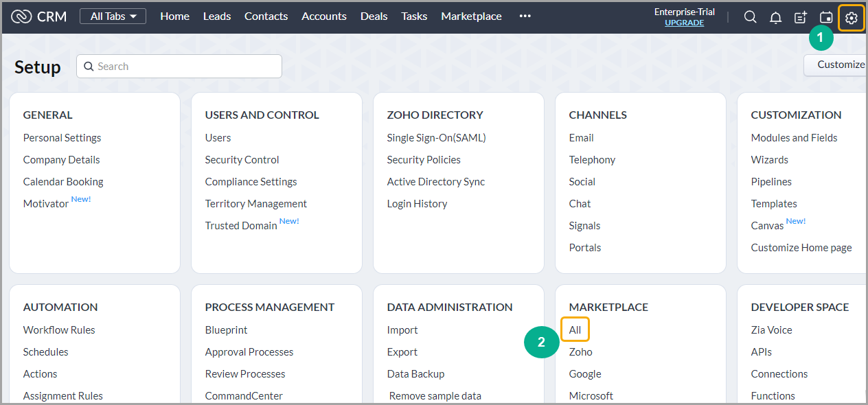This screenshot has height=405, width=868.
Task: Expand the All Tabs dropdown
Action: coord(113,16)
